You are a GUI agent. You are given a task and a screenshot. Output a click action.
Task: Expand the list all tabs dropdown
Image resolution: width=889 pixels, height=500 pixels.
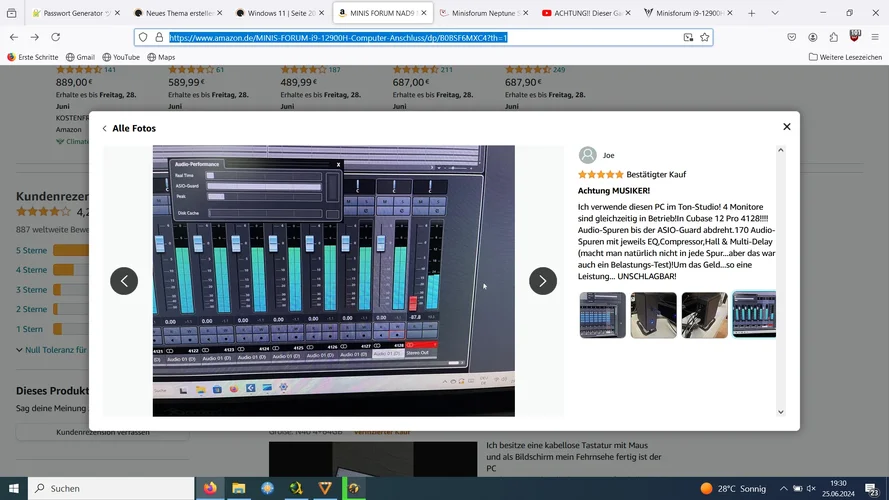coord(774,13)
